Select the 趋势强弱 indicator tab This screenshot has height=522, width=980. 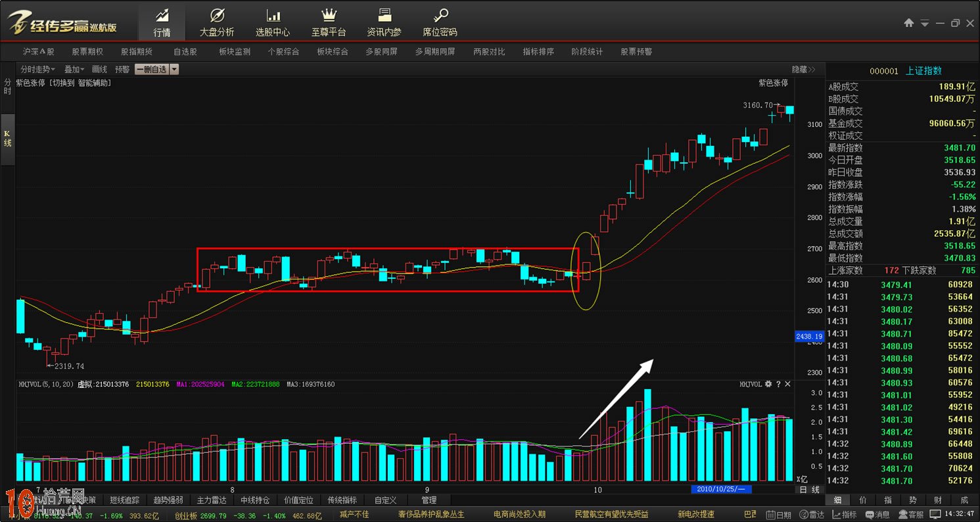tap(169, 500)
